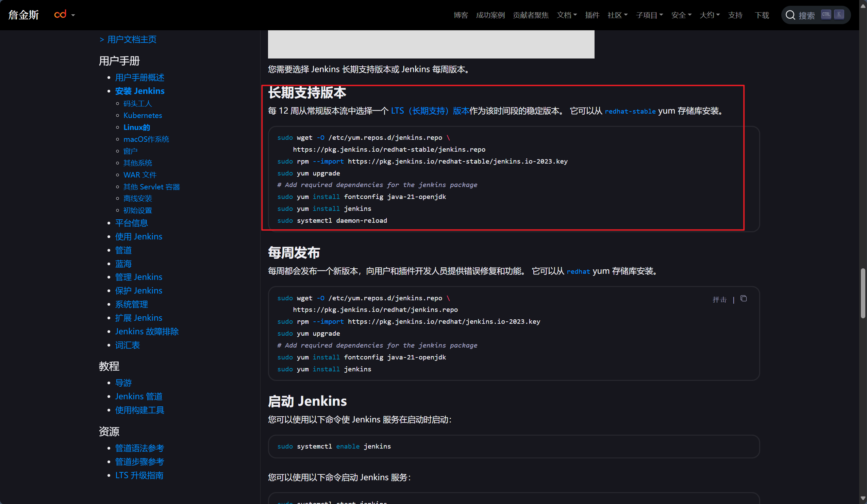867x504 pixels.
Task: Open 管道 sidebar link
Action: (123, 250)
